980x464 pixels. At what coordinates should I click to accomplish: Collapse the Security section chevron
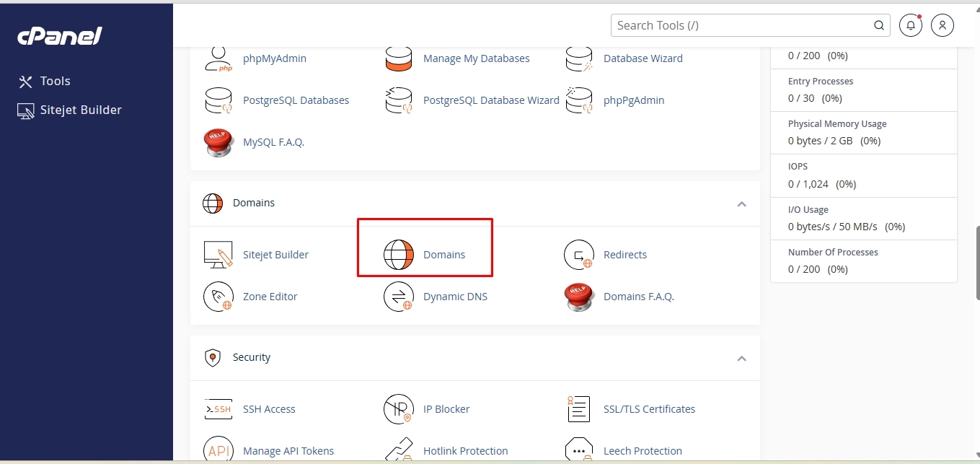(741, 359)
